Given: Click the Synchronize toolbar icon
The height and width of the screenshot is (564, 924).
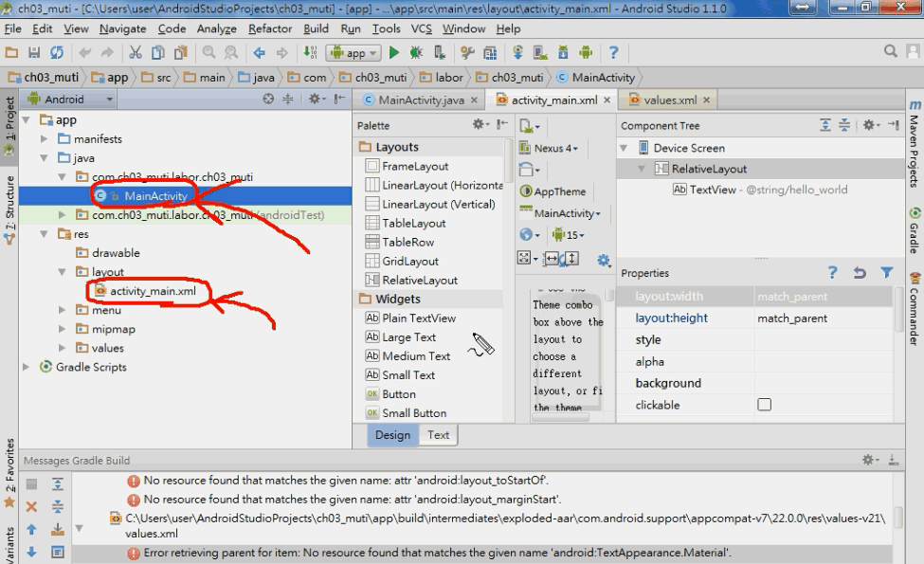Looking at the screenshot, I should click(57, 52).
